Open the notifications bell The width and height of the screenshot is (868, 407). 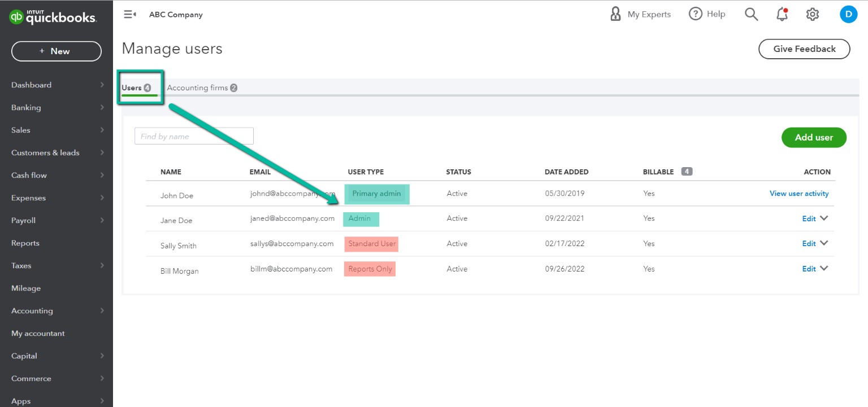782,15
